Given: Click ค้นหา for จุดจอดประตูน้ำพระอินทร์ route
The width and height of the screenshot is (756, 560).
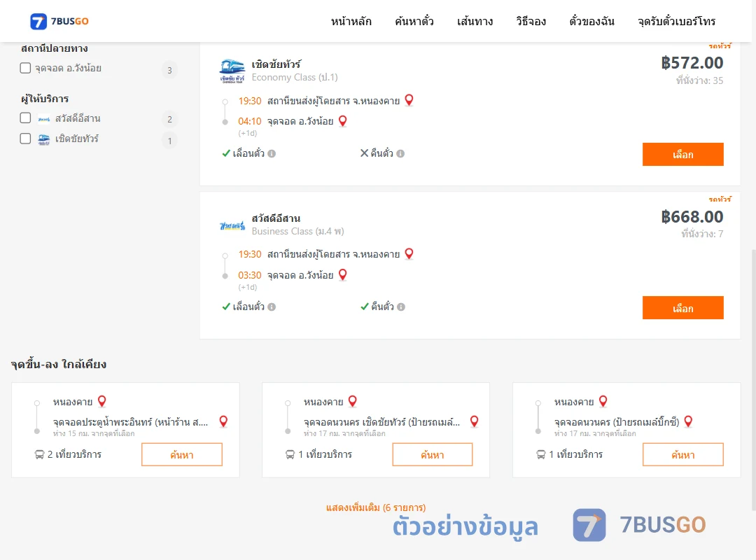Looking at the screenshot, I should (x=182, y=454).
